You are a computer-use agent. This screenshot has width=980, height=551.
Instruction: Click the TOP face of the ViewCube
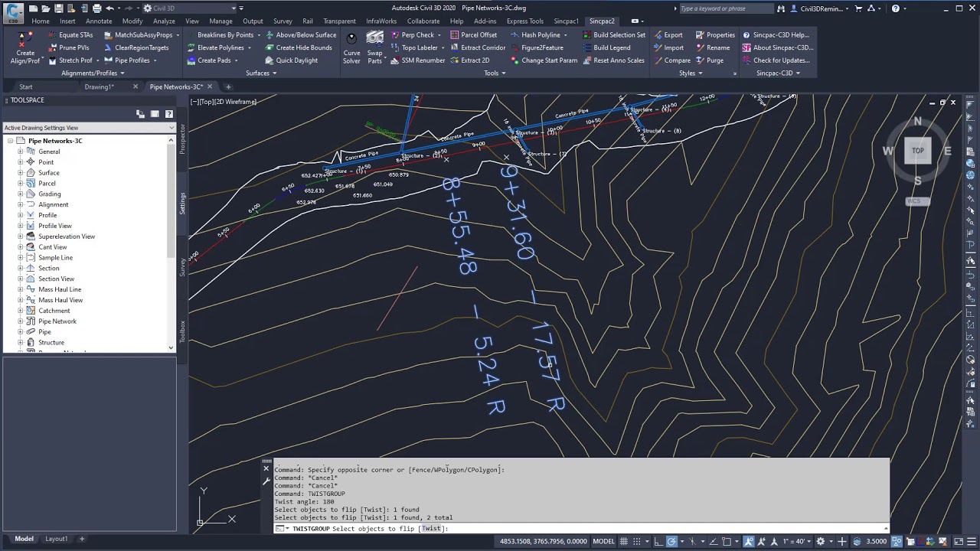click(917, 151)
